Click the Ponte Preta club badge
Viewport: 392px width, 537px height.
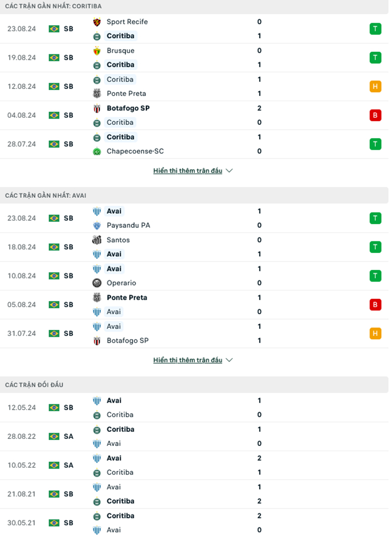click(x=98, y=94)
